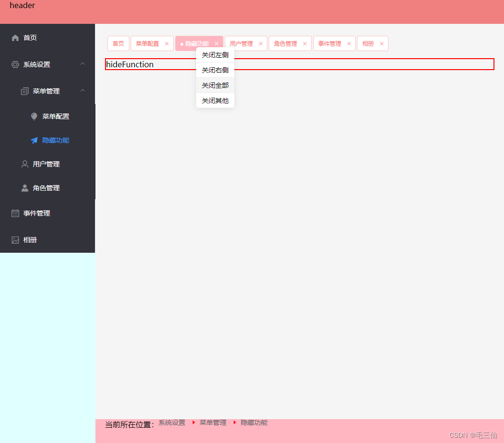Select the home icon beside 首页

[15, 38]
